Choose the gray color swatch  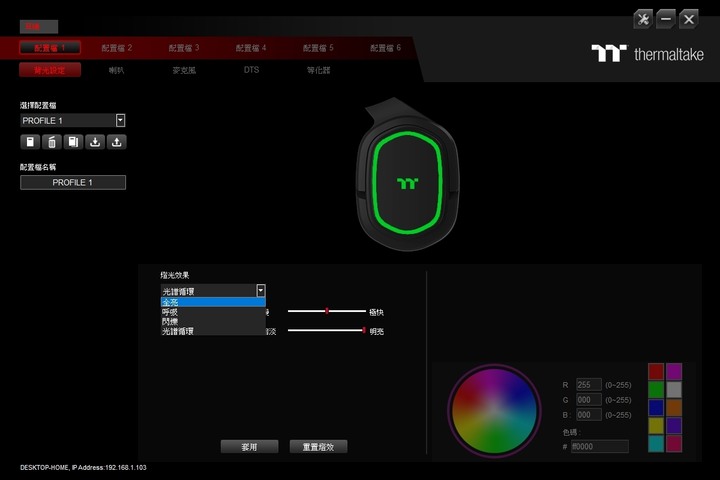pos(674,389)
